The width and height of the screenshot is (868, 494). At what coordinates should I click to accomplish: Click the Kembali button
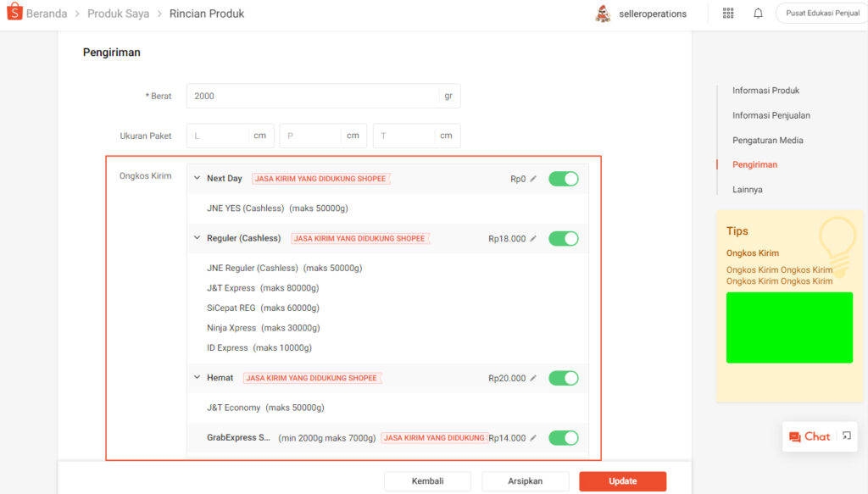click(x=427, y=481)
